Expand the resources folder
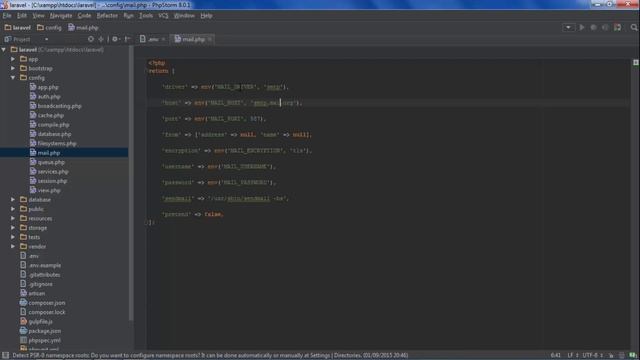This screenshot has height=360, width=640. click(13, 218)
